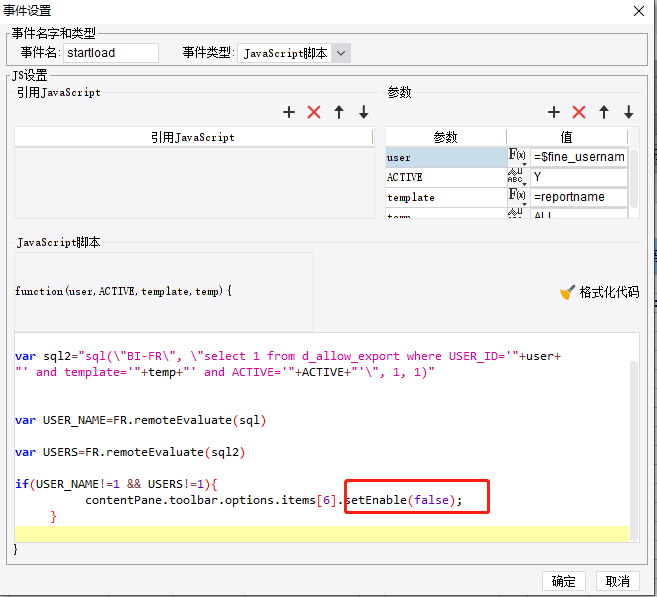Add a new parameter row

554,112
